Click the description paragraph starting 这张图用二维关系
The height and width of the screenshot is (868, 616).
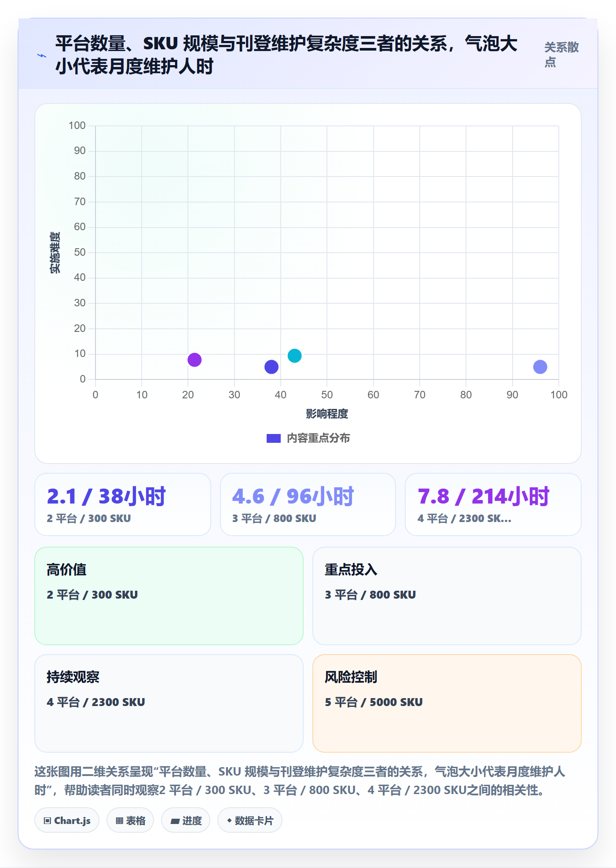coord(300,781)
